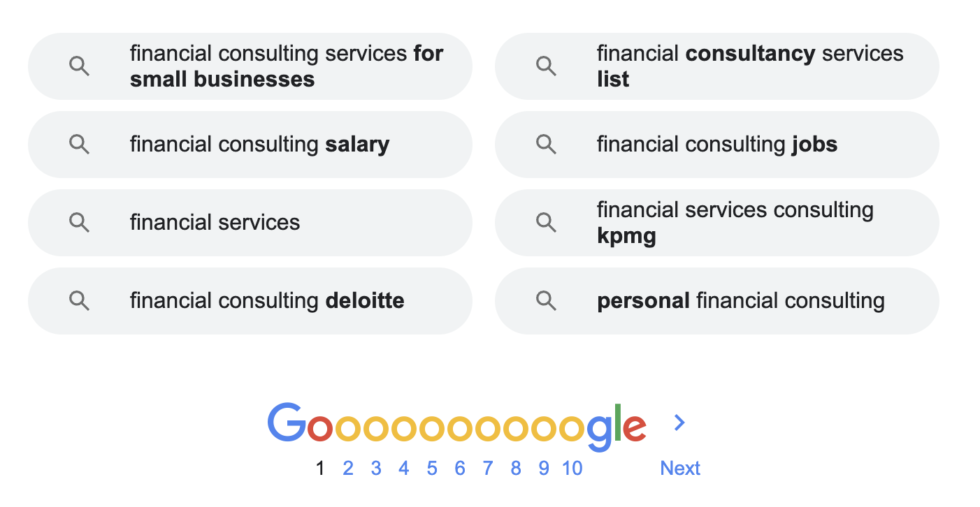Click search icon beside 'financial consulting salary'
Viewport: 980px width, 507px height.
click(x=80, y=145)
